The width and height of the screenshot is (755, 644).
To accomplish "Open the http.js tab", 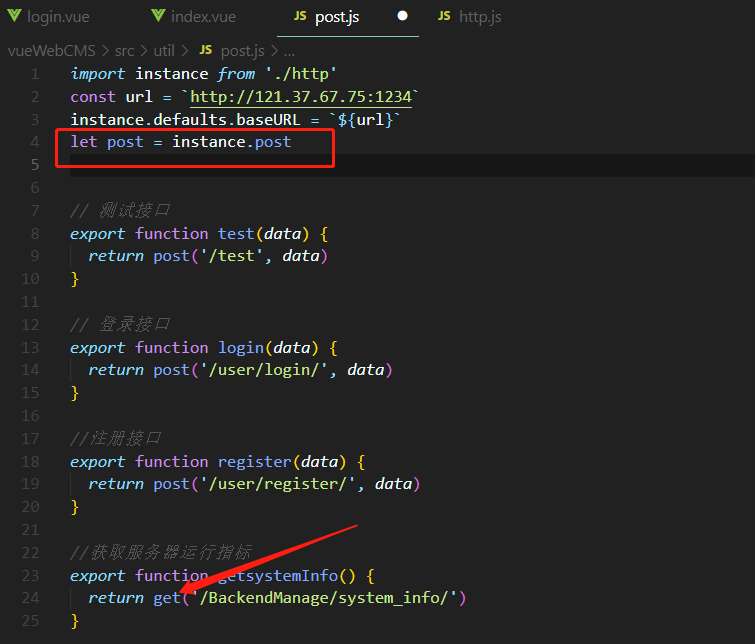I will (480, 17).
